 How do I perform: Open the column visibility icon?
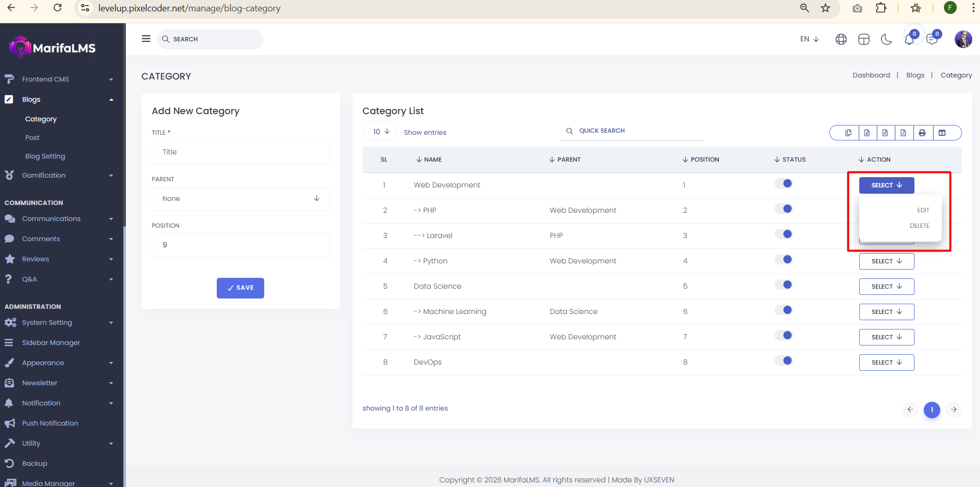pos(942,133)
